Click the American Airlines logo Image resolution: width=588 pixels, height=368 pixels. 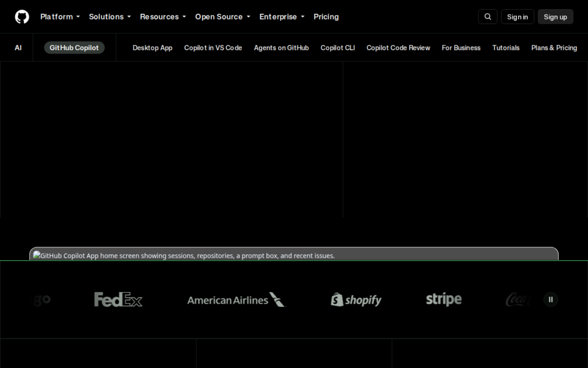click(x=237, y=300)
